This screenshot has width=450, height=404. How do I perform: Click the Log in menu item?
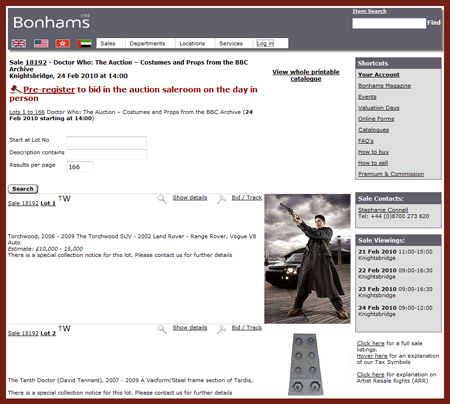265,43
